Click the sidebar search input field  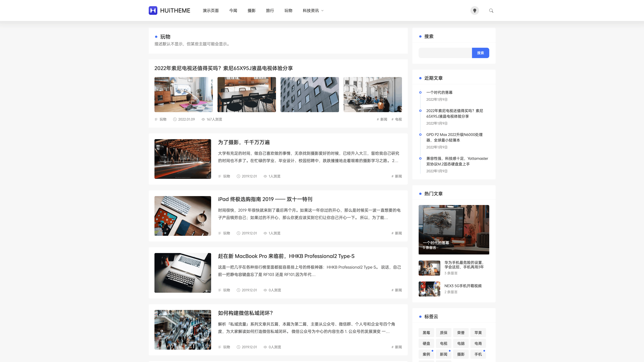click(x=445, y=53)
